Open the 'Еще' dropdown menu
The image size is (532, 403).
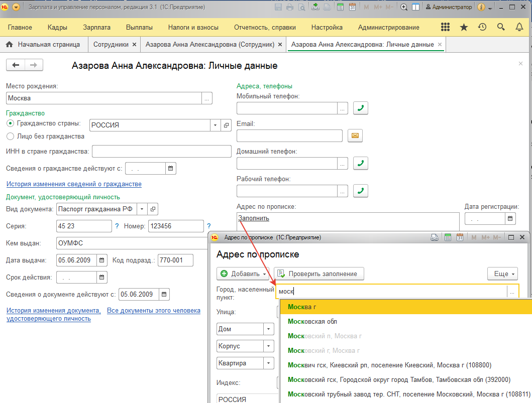point(502,274)
